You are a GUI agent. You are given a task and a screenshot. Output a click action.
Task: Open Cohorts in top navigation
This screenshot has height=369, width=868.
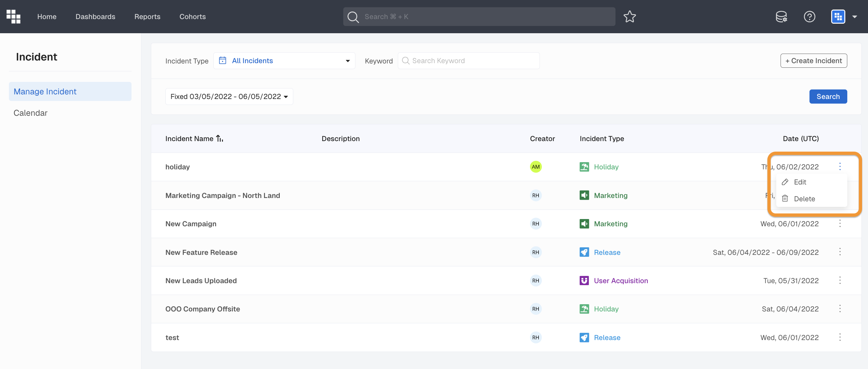click(192, 16)
